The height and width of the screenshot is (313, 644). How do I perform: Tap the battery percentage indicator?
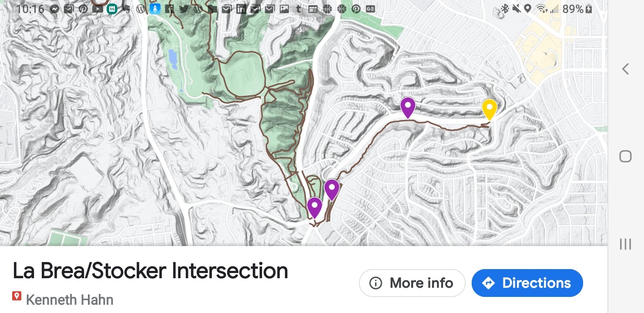point(573,9)
